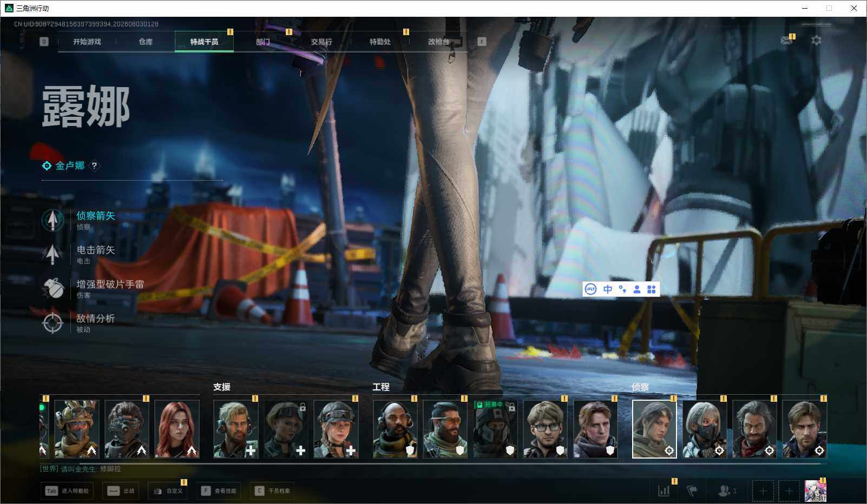The image size is (867, 504).
Task: Open the input method user icon
Action: click(637, 289)
